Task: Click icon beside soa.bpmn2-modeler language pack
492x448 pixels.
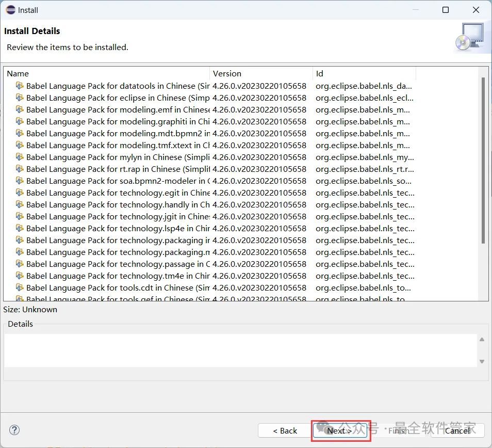Action: point(20,181)
